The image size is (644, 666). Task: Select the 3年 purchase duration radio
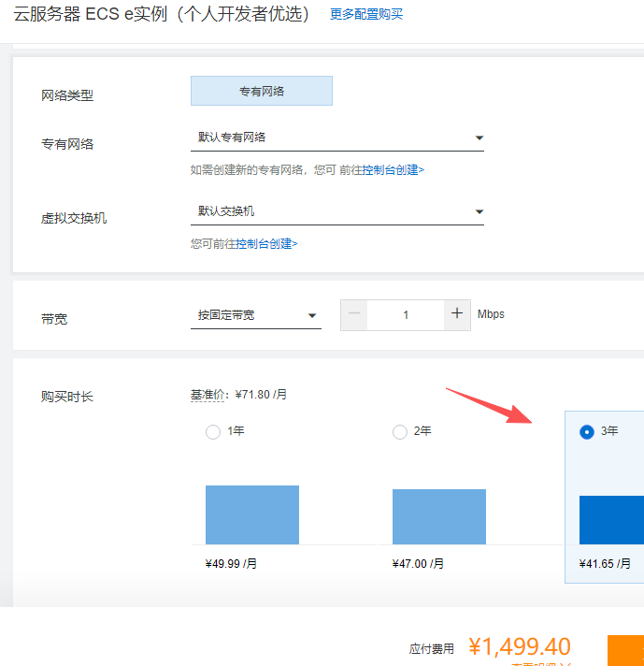pyautogui.click(x=587, y=432)
